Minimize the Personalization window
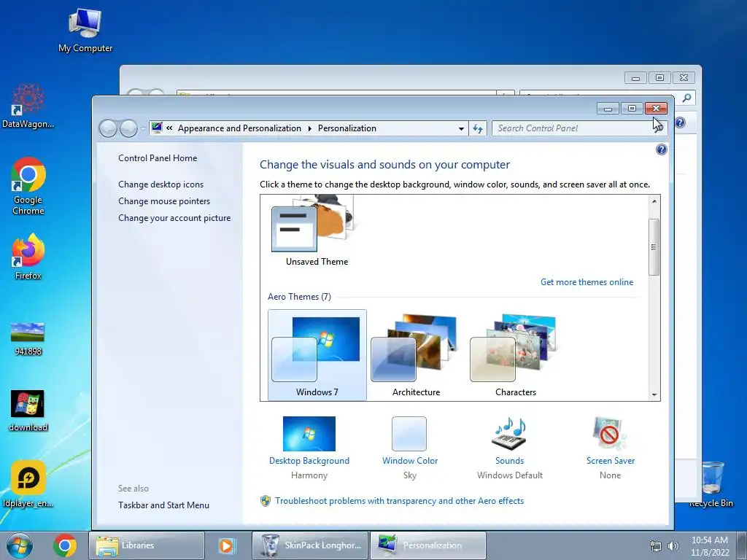 click(608, 109)
